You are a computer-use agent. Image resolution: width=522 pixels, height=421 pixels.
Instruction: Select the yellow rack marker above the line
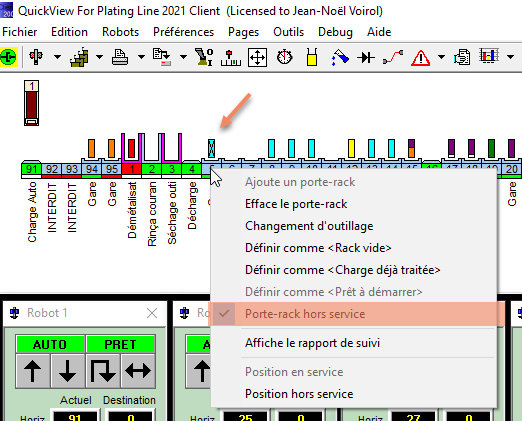click(x=351, y=148)
